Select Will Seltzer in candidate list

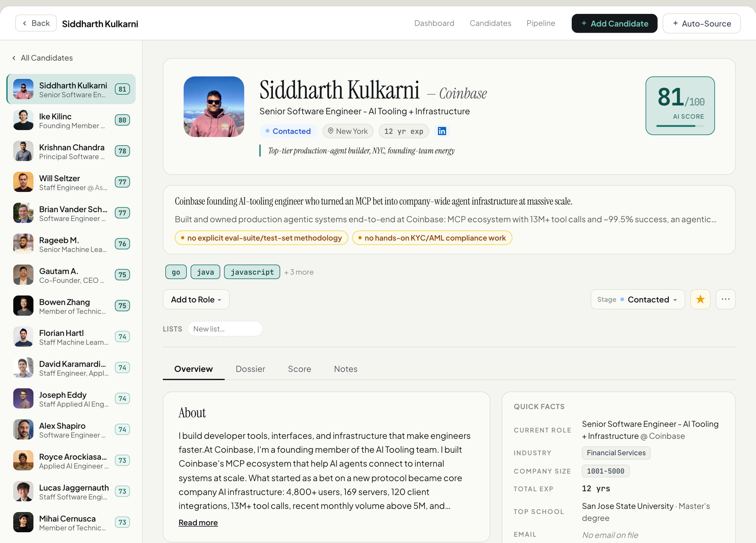point(71,182)
